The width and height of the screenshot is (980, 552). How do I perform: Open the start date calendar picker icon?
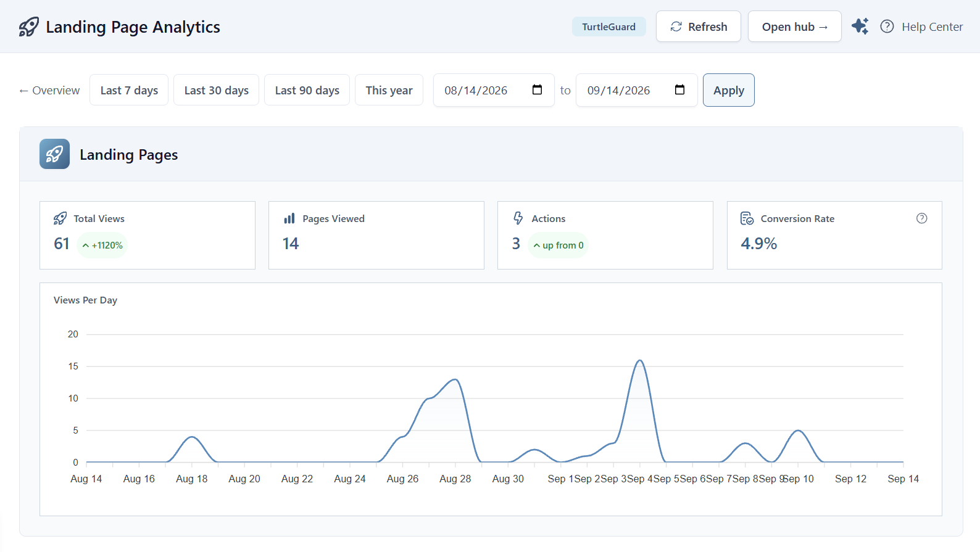[x=537, y=90]
